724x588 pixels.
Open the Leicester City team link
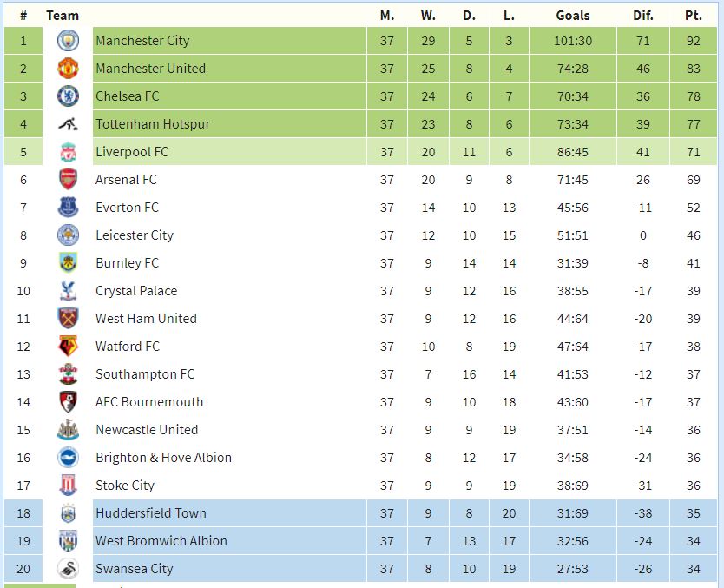135,235
